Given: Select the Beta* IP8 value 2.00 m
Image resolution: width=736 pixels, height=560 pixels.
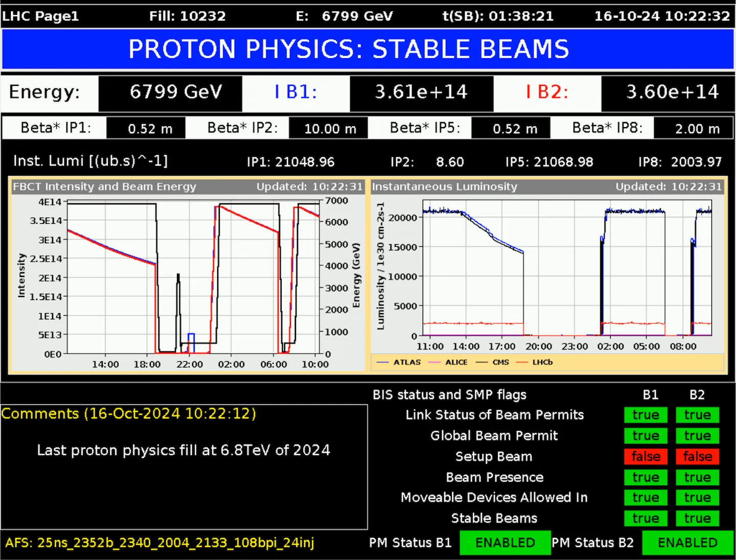Looking at the screenshot, I should (694, 128).
